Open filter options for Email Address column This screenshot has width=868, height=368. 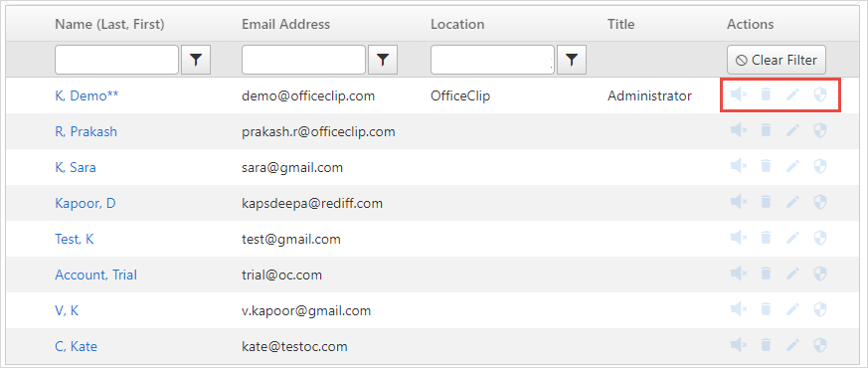(383, 60)
